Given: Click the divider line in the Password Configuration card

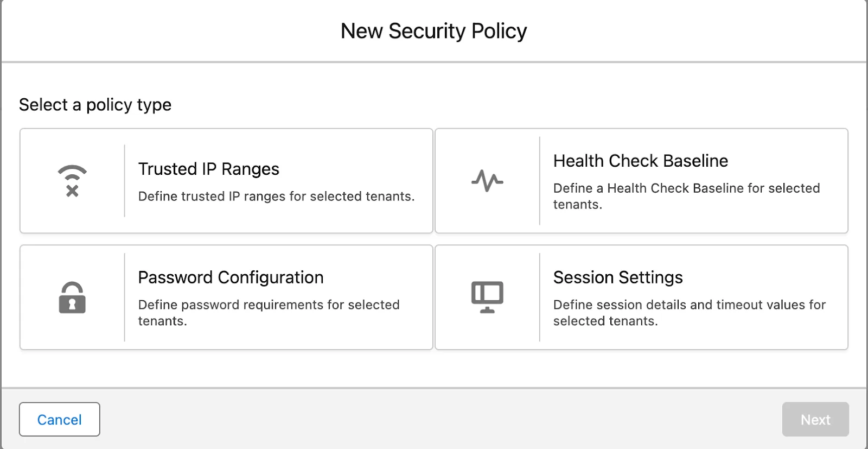Looking at the screenshot, I should click(x=125, y=298).
